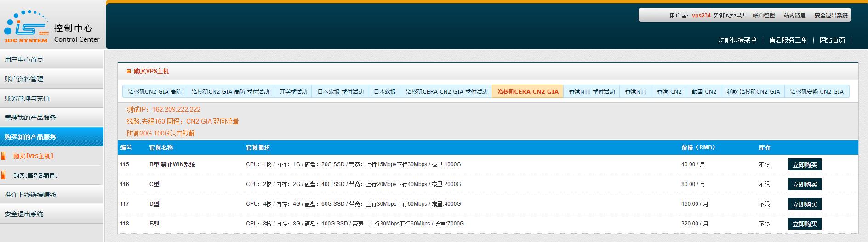This screenshot has height=242, width=868.
Task: Switch to 香港NTT tab
Action: click(x=636, y=91)
